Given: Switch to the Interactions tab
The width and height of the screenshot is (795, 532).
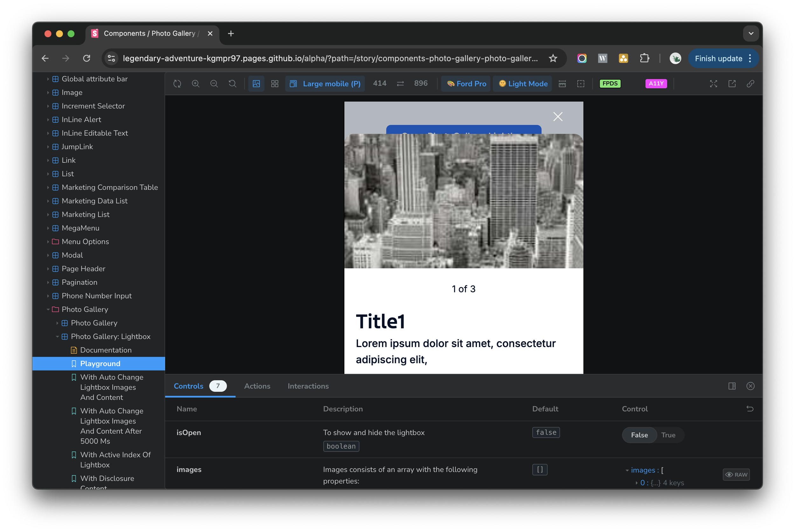Looking at the screenshot, I should point(308,386).
